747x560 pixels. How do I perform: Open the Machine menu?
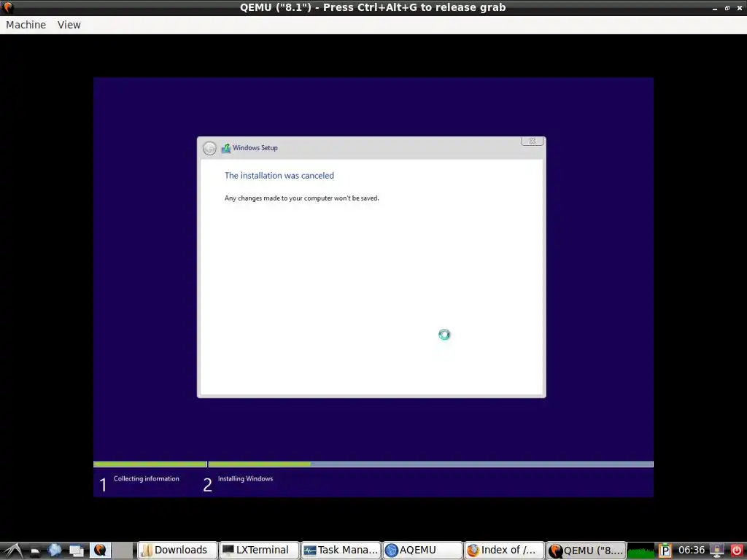pos(26,25)
